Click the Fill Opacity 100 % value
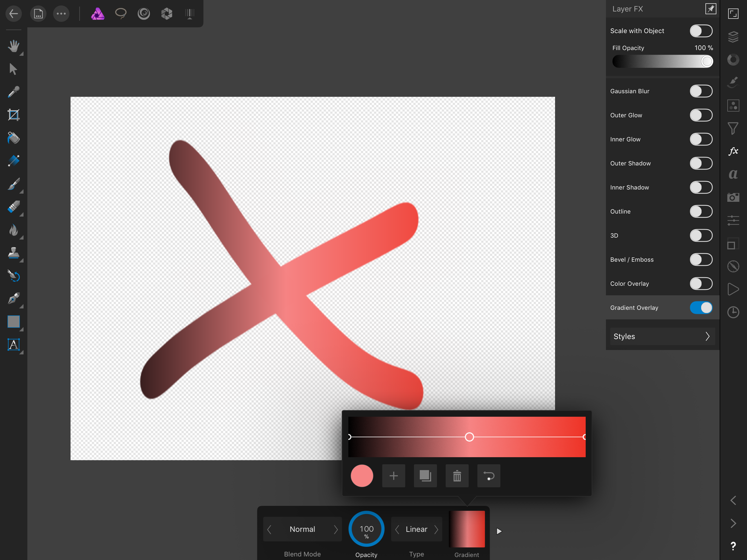This screenshot has height=560, width=747. [x=704, y=48]
